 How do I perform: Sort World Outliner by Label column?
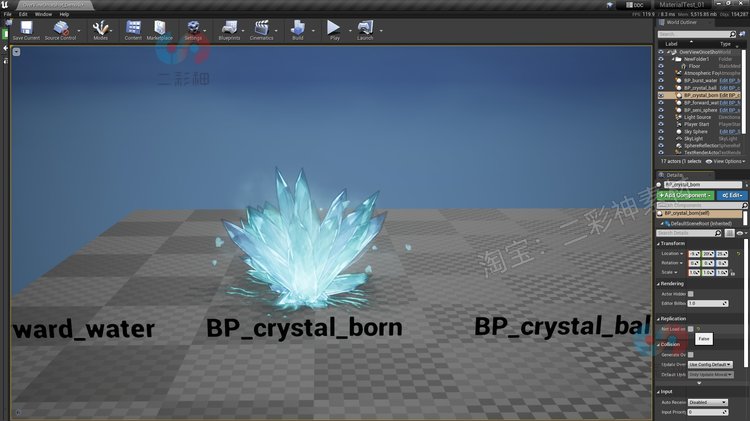(671, 44)
